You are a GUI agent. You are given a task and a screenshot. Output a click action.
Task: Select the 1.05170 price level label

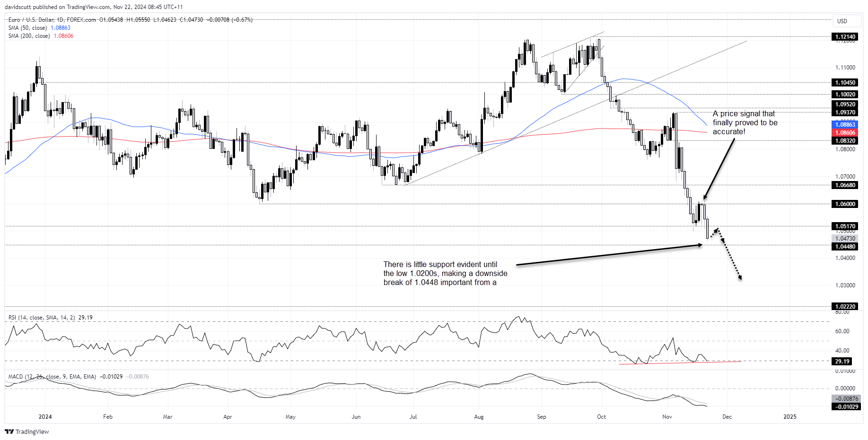pos(845,226)
